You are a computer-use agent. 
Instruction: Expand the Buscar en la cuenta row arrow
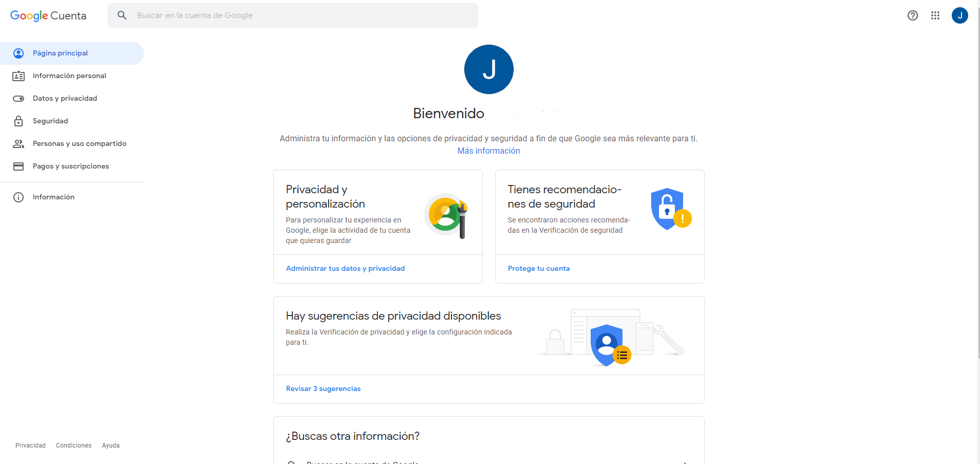685,461
